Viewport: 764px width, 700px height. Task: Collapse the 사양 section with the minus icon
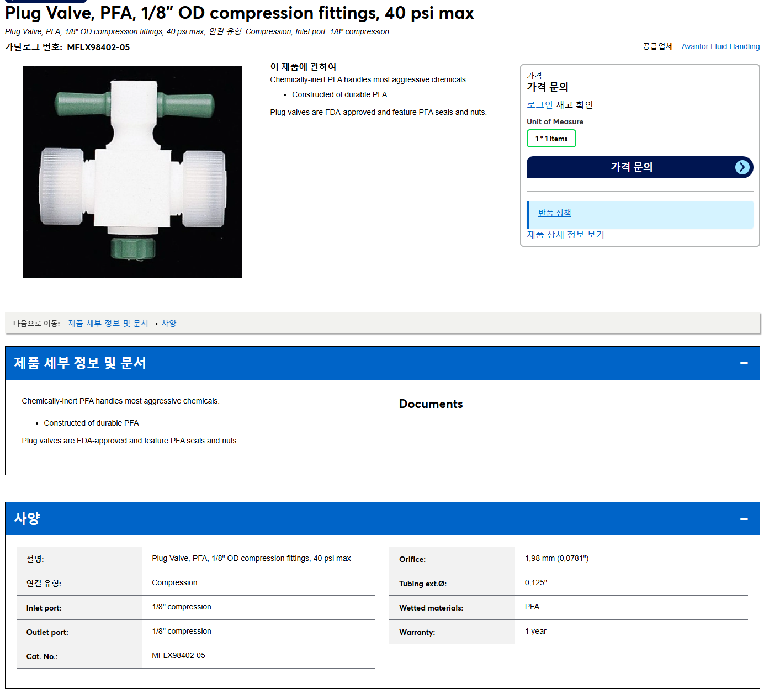tap(744, 519)
